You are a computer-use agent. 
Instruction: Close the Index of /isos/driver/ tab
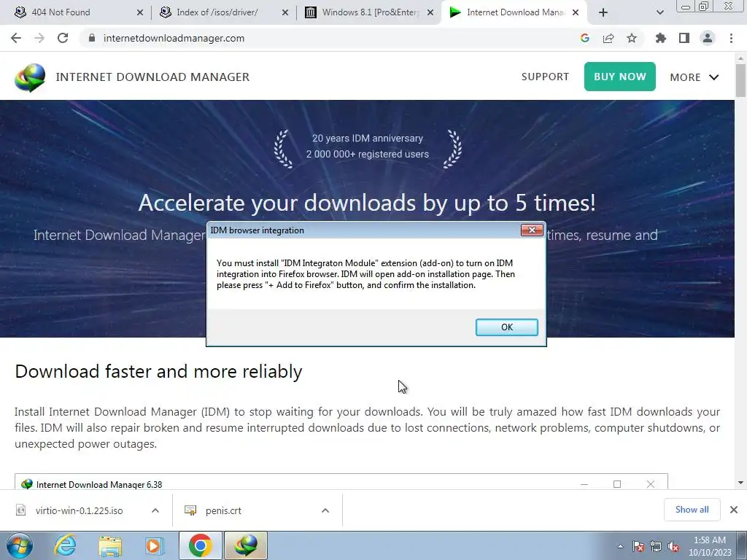[285, 13]
